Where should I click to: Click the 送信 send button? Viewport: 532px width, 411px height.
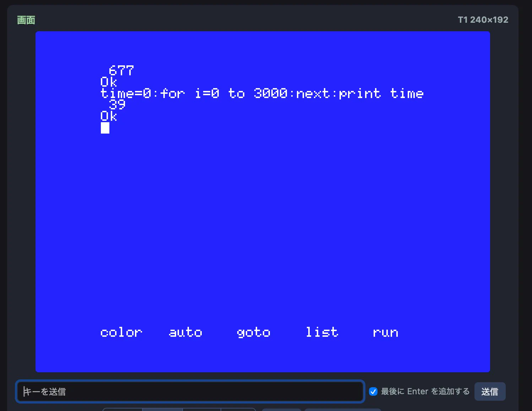point(490,391)
